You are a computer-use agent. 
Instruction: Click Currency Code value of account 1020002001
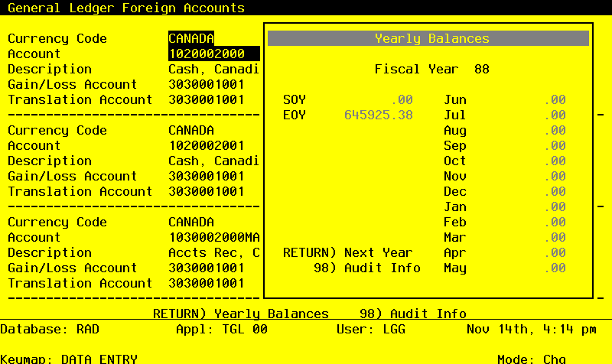191,130
